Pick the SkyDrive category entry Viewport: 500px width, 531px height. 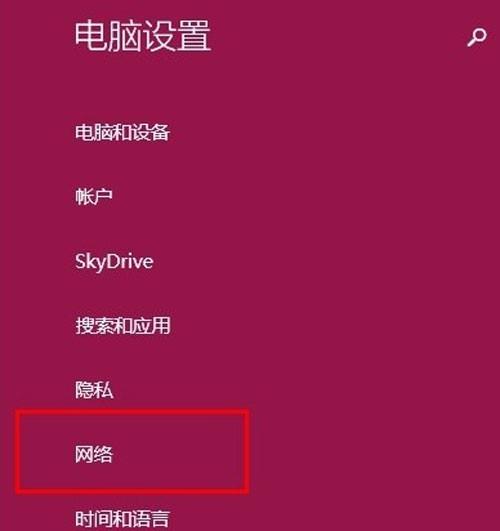pyautogui.click(x=114, y=261)
